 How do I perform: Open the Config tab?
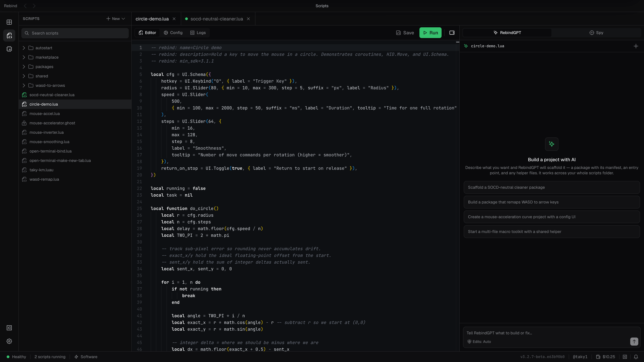[x=173, y=33]
